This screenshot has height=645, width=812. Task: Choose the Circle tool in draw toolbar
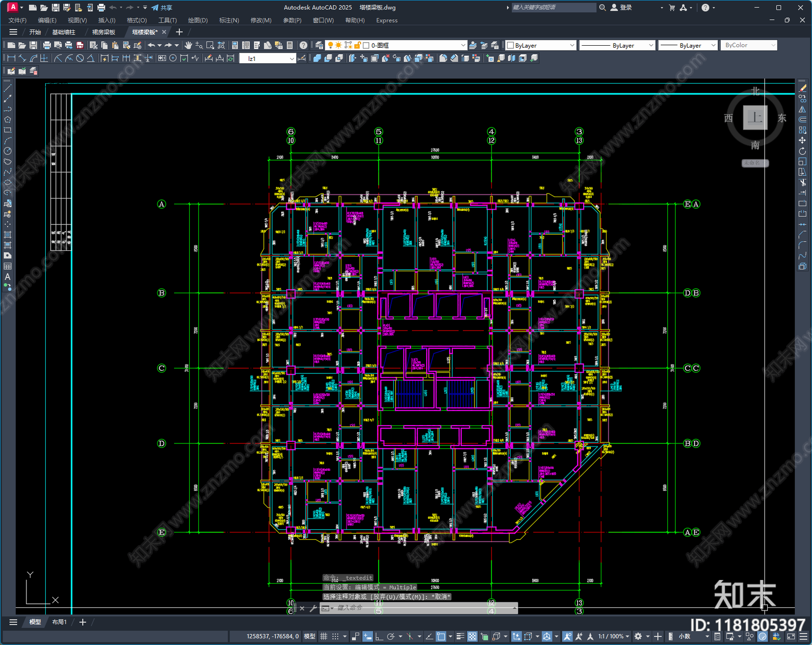click(x=8, y=151)
